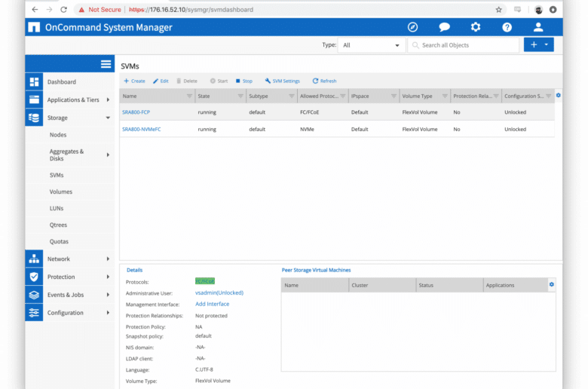Click Start in the SVM toolbar

(x=219, y=81)
